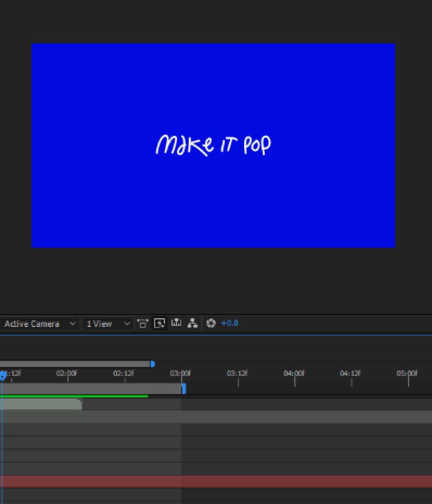The image size is (432, 504).
Task: Select the top light-gray layer bar
Action: pos(41,405)
